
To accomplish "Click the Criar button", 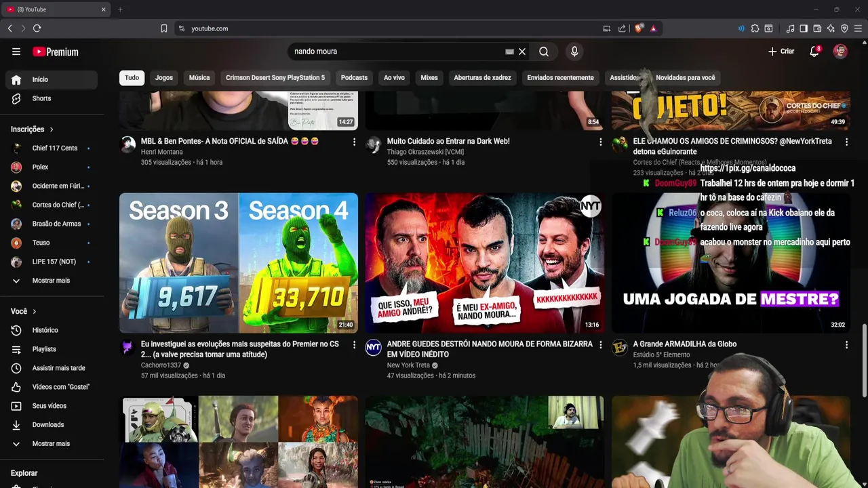I will [x=781, y=52].
